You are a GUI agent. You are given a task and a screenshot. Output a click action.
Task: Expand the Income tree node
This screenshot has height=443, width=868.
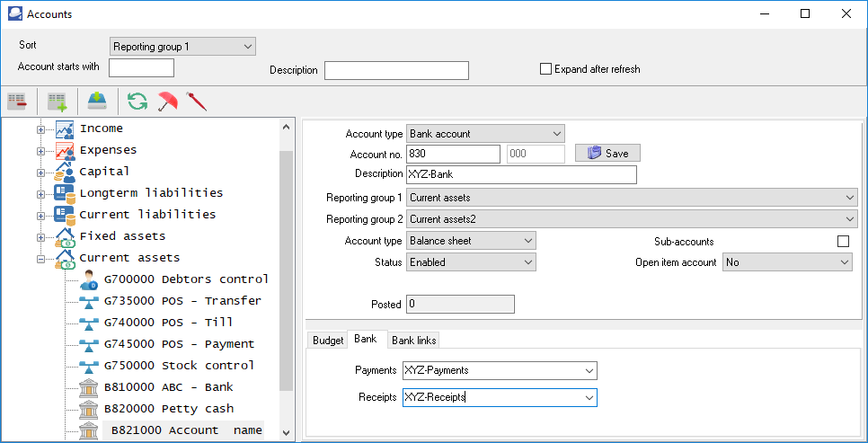click(x=40, y=129)
